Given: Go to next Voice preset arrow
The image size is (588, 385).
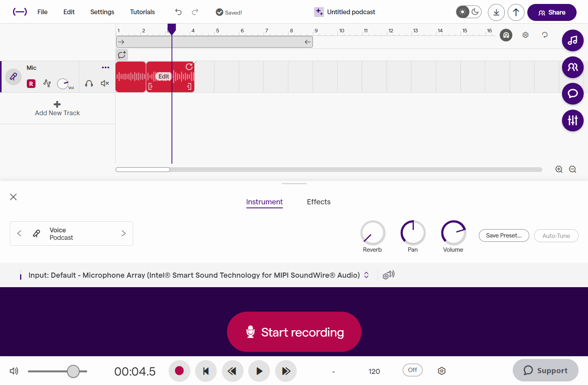Looking at the screenshot, I should click(124, 234).
